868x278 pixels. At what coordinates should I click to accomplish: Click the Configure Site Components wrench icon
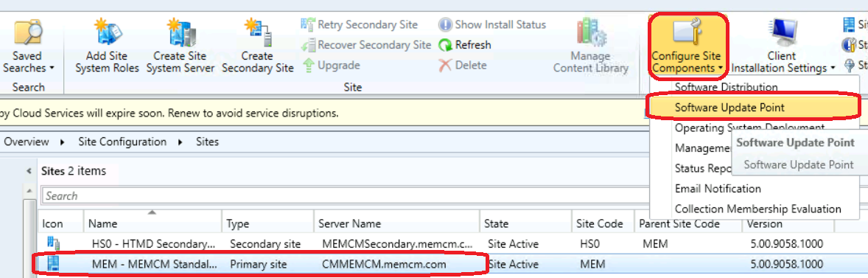tap(687, 32)
